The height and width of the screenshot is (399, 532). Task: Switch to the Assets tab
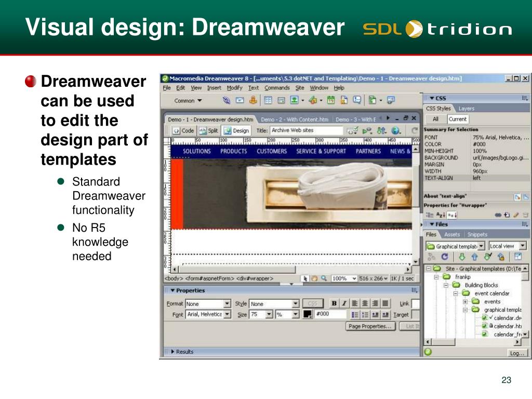click(x=452, y=234)
